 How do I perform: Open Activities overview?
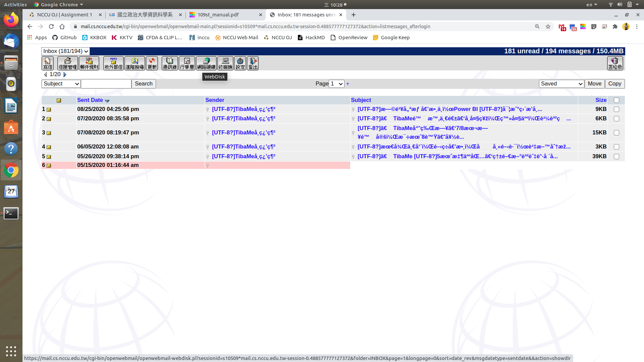pyautogui.click(x=15, y=5)
